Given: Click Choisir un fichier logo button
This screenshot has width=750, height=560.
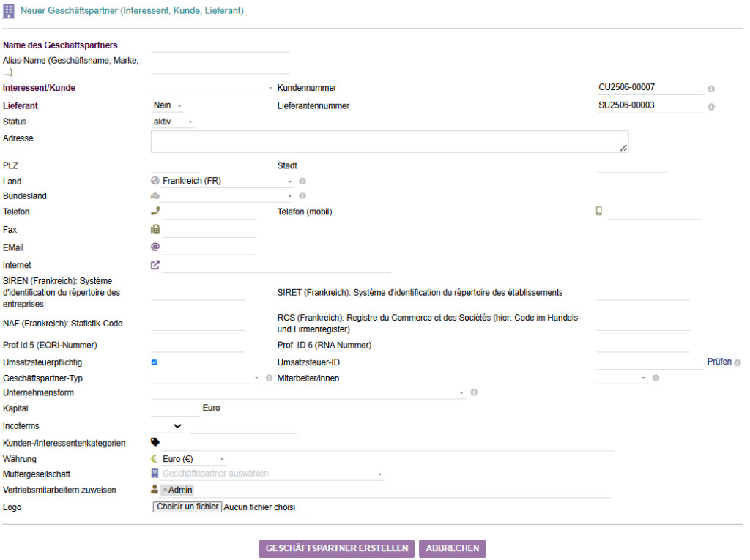Looking at the screenshot, I should [187, 507].
